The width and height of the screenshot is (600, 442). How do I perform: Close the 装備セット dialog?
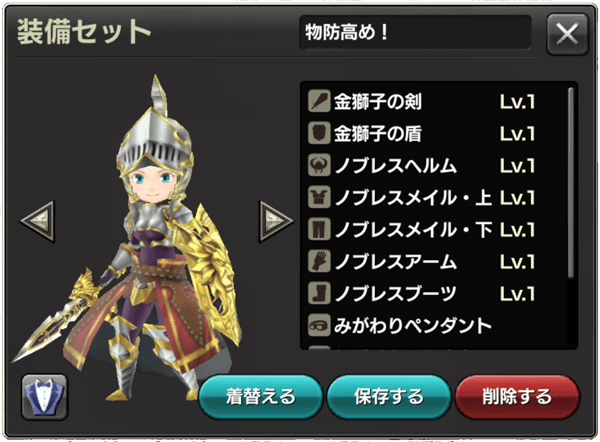pyautogui.click(x=567, y=34)
